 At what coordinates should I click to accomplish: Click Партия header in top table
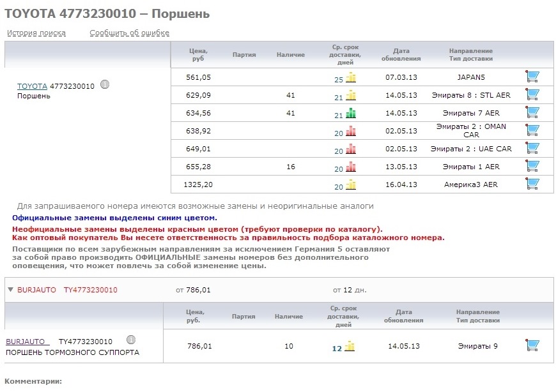[244, 54]
